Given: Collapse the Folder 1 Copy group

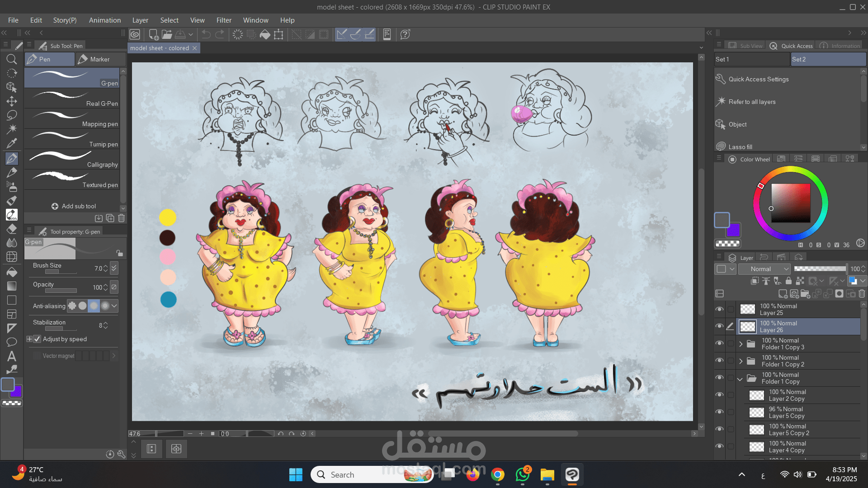Looking at the screenshot, I should [740, 379].
